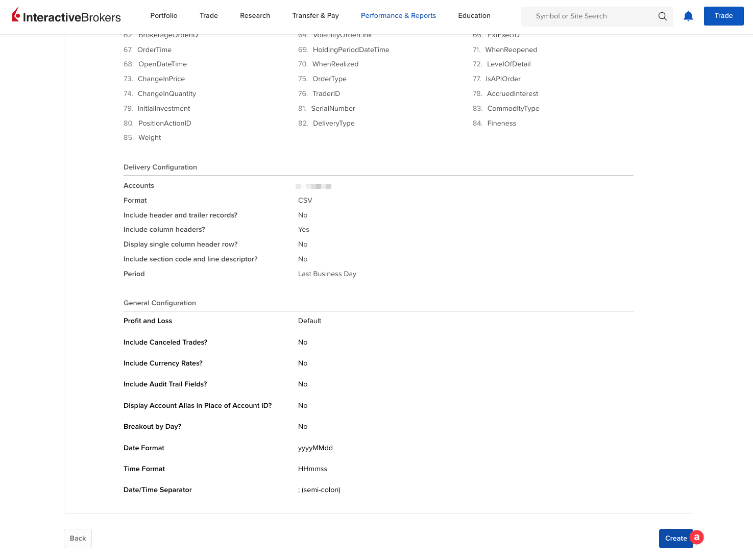Viewport: 753px width, 560px height.
Task: Click the 'Last Business Day' period value
Action: tap(327, 274)
